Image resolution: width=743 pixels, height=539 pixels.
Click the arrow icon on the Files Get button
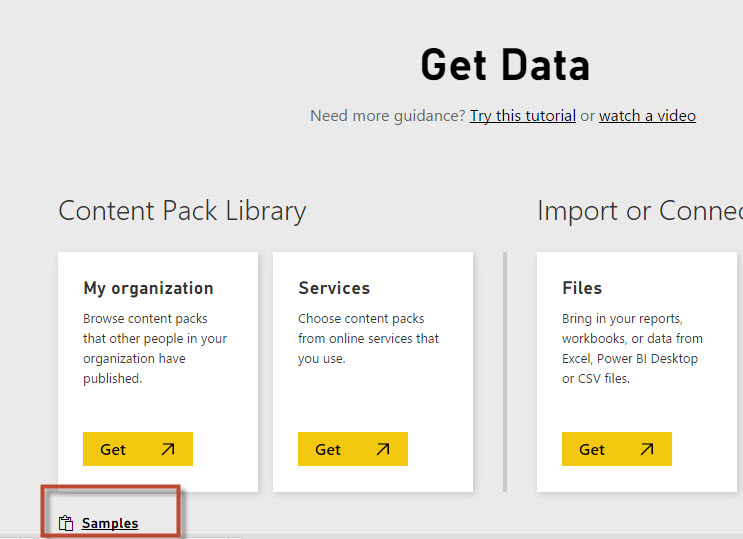click(x=646, y=450)
